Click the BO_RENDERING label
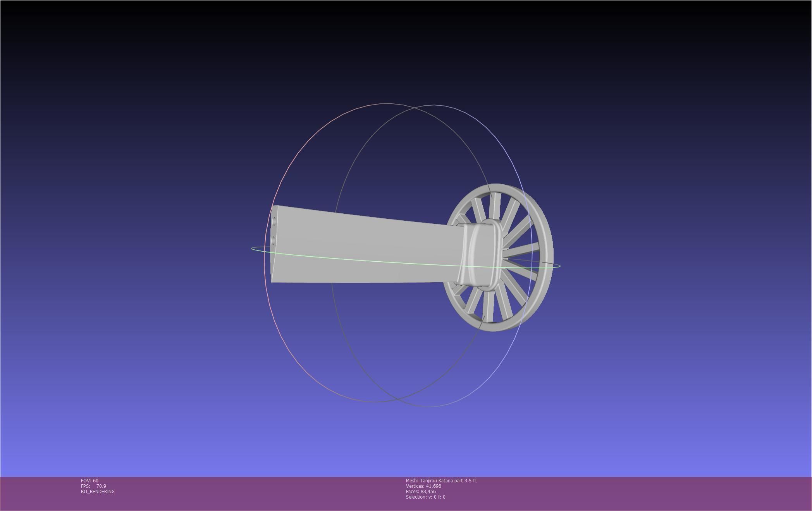The height and width of the screenshot is (511, 812). pyautogui.click(x=98, y=491)
